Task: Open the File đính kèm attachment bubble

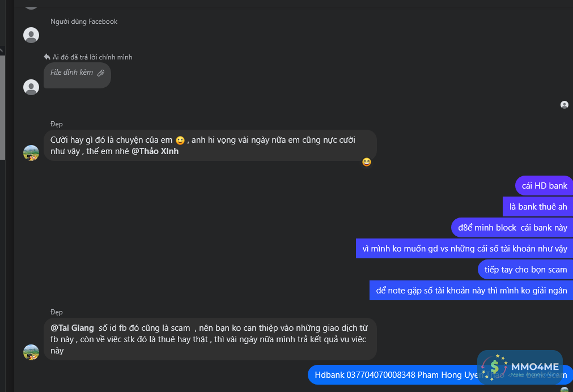Action: pos(77,75)
